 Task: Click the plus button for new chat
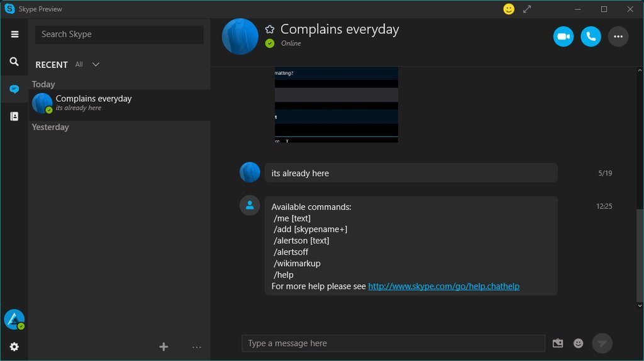tap(164, 347)
